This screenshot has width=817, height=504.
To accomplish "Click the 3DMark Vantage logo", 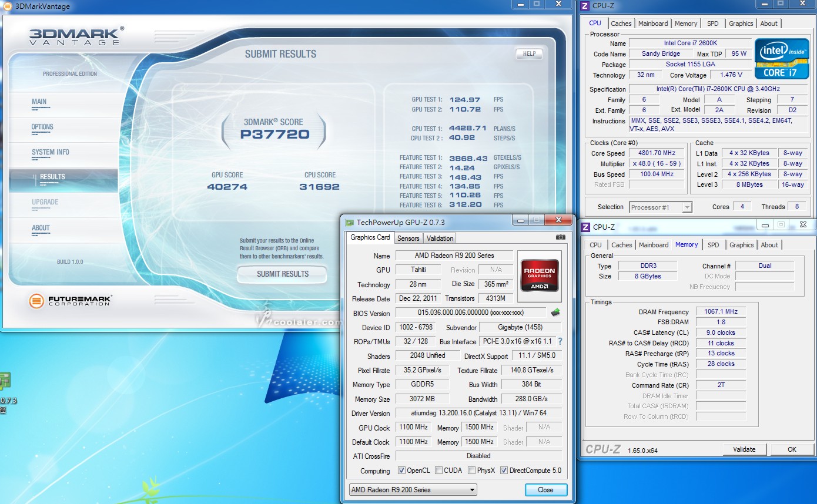I will (76, 36).
